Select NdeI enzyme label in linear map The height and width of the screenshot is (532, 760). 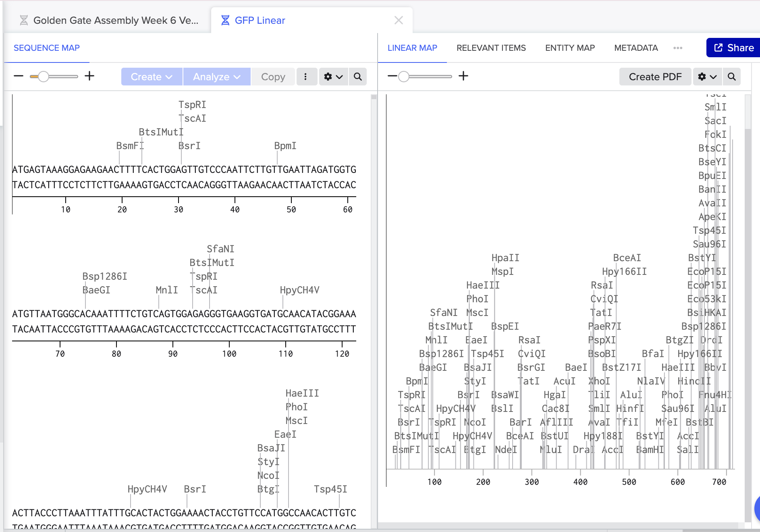(x=506, y=450)
